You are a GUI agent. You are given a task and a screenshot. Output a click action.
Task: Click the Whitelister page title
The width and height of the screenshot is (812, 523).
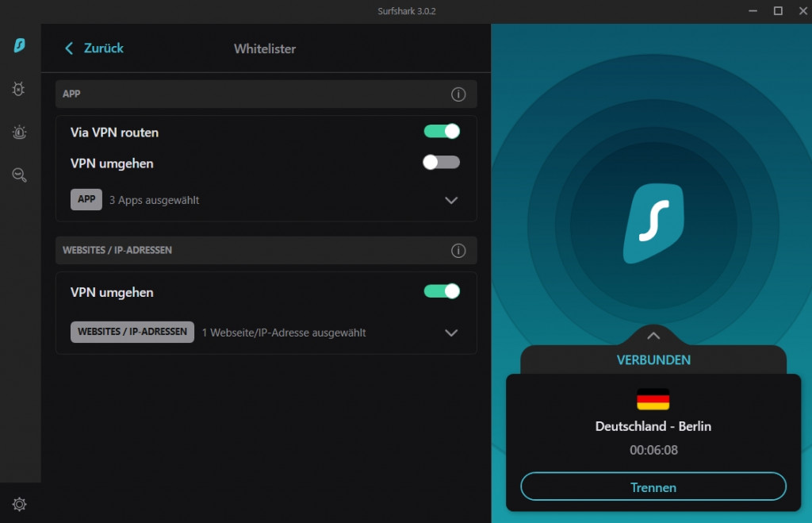pyautogui.click(x=265, y=48)
